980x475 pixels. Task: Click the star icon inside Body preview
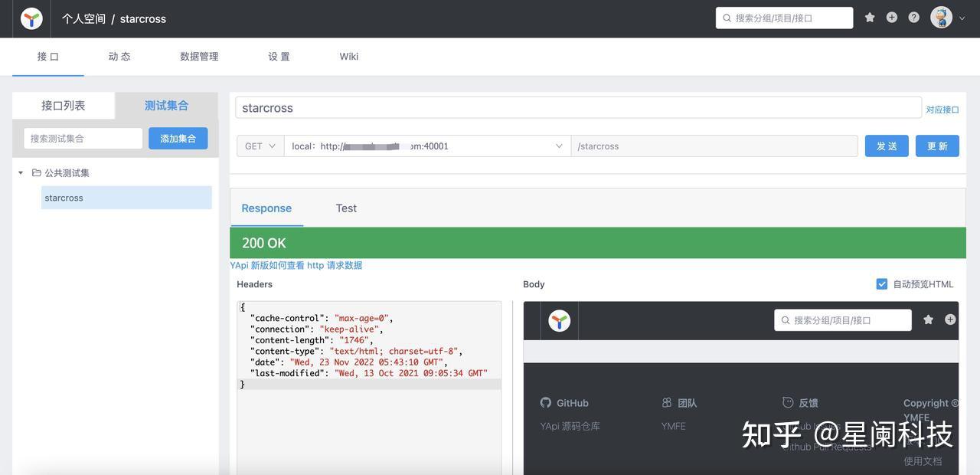(928, 319)
